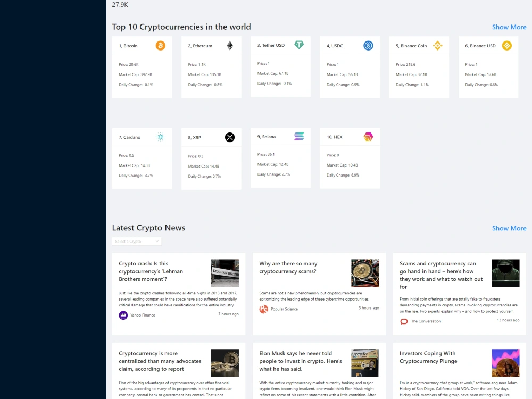
Task: Click the 'Yahoo Finance' source name
Action: [x=143, y=315]
